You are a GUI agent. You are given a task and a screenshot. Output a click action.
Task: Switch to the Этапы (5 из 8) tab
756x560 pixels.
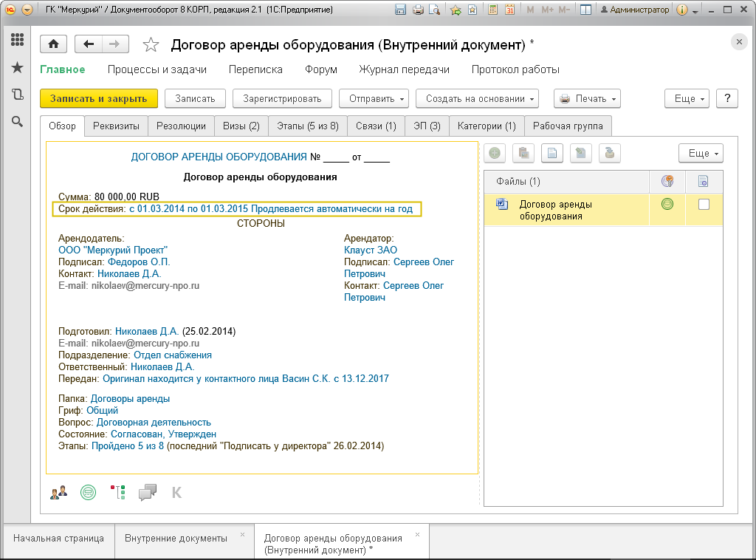click(308, 126)
